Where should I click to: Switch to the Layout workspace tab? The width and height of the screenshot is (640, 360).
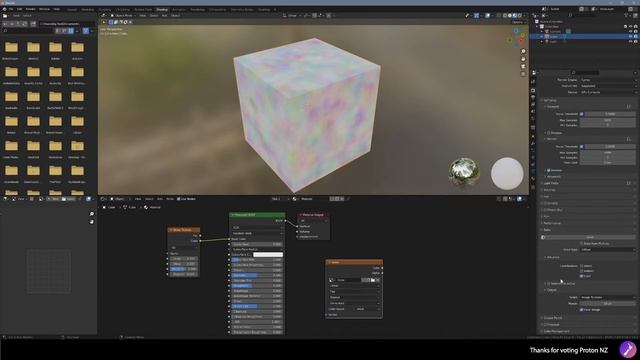tap(72, 9)
